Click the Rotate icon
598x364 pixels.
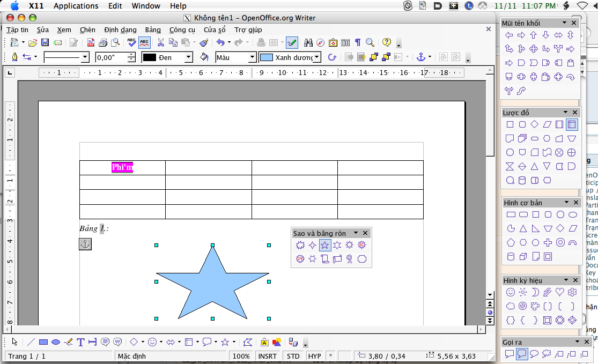coord(332,57)
